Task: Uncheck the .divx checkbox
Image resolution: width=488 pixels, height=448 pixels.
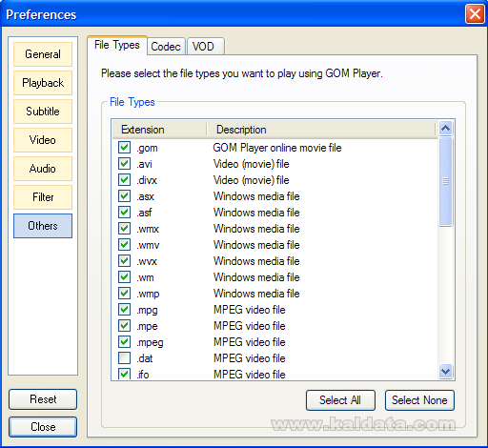Action: (x=124, y=180)
